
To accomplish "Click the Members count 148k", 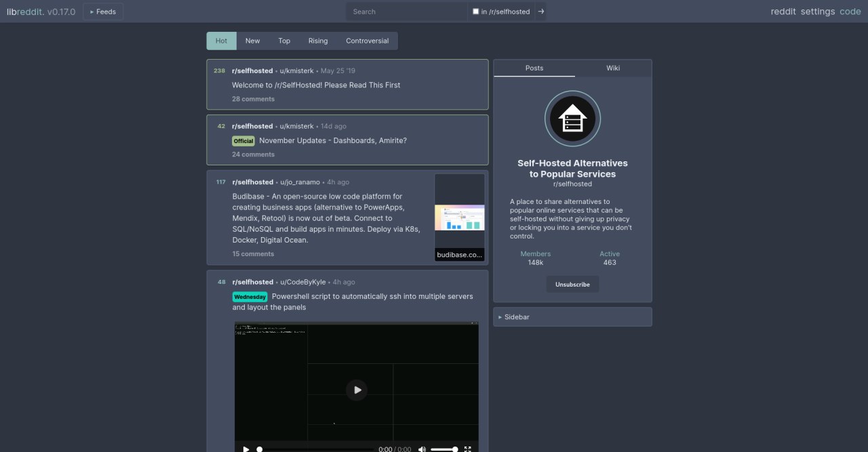I will pos(536,262).
